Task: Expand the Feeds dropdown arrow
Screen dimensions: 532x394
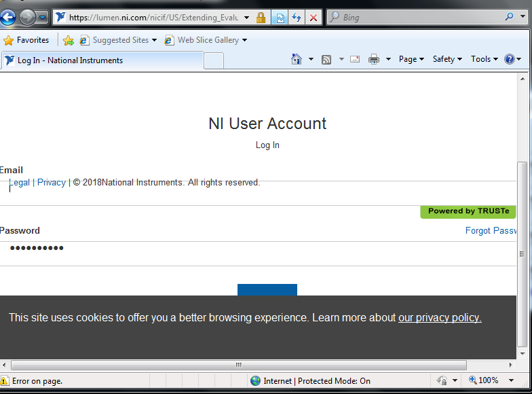Action: click(x=341, y=59)
